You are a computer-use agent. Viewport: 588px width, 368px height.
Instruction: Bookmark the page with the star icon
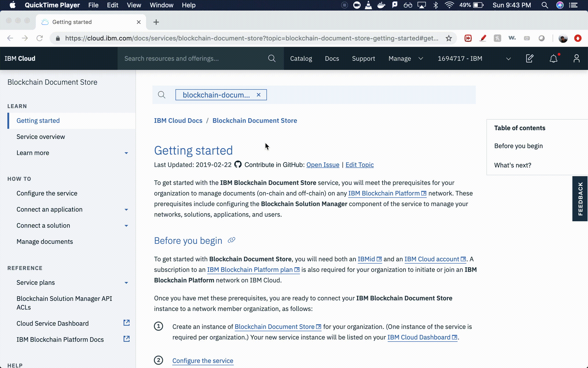coord(449,38)
